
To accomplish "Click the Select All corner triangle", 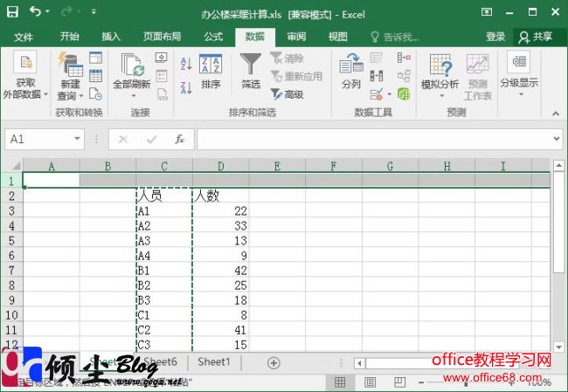I will click(15, 166).
